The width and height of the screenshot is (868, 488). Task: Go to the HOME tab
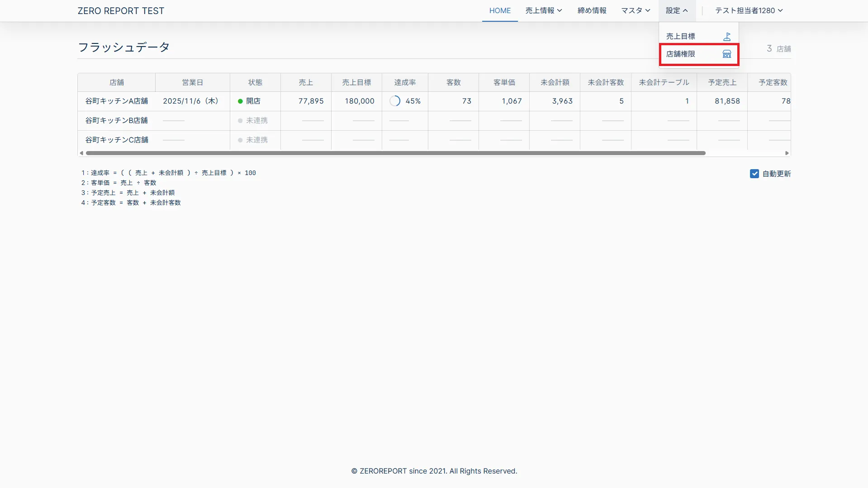(500, 10)
